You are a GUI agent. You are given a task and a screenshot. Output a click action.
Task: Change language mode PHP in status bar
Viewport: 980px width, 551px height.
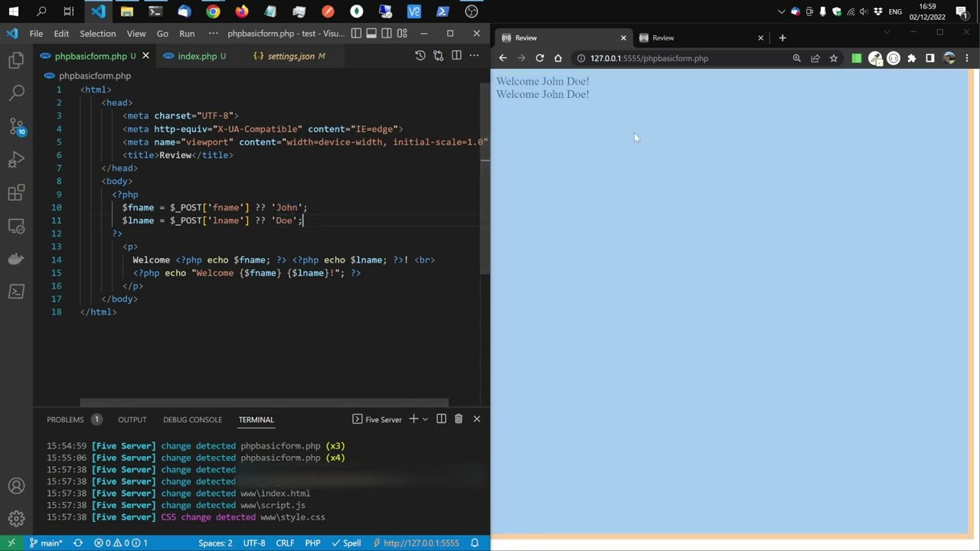pos(312,543)
